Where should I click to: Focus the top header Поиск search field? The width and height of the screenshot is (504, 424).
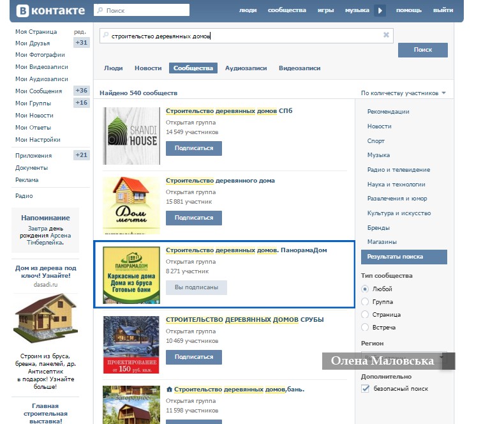coord(142,10)
